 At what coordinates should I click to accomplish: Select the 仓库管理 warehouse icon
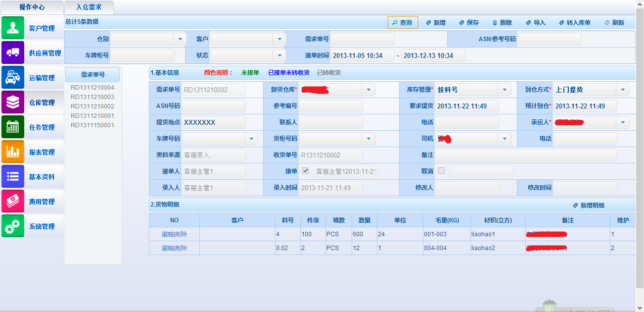click(x=13, y=102)
